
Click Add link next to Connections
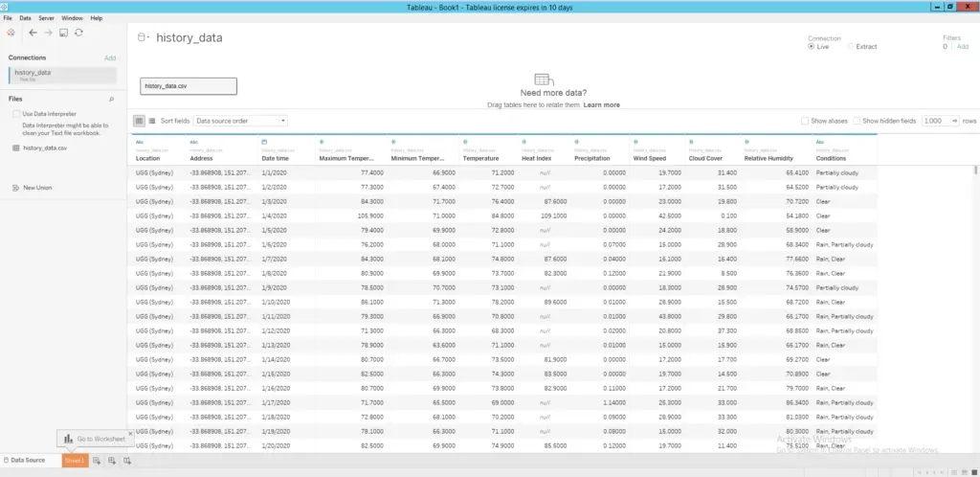point(110,58)
